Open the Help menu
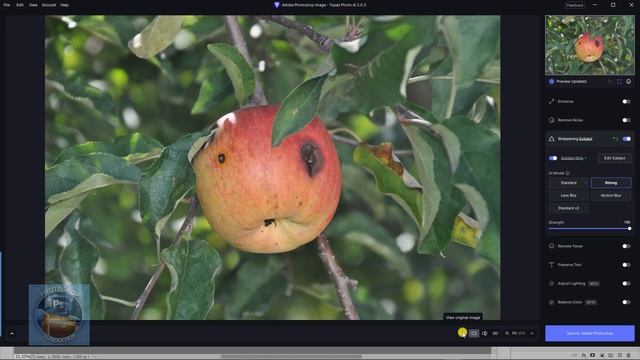The height and width of the screenshot is (360, 640). click(x=64, y=5)
